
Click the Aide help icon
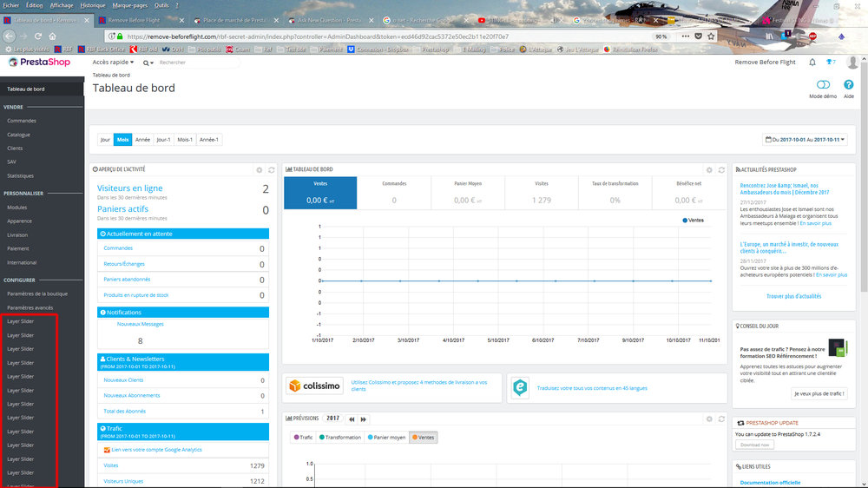coord(849,85)
